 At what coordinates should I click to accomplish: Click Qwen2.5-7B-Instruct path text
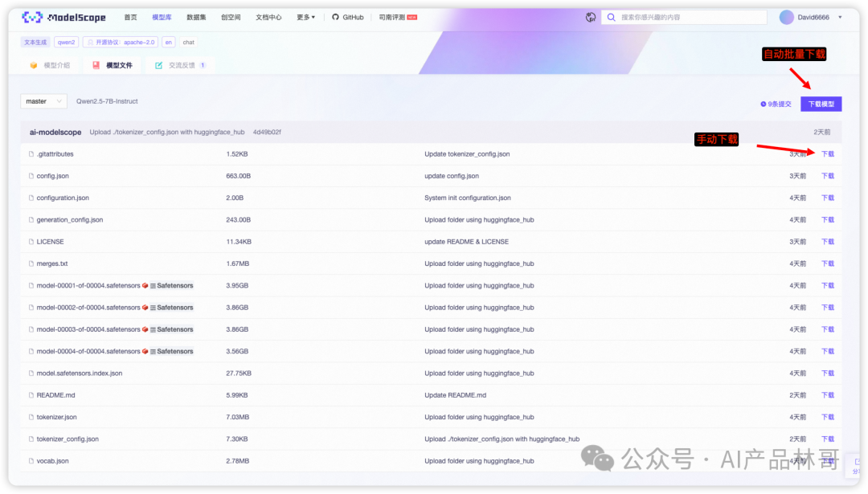107,101
